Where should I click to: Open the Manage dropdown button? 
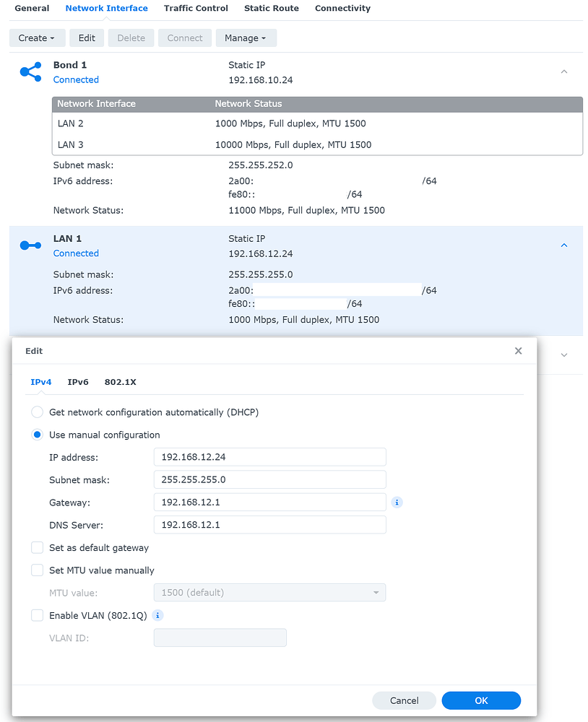pyautogui.click(x=246, y=38)
